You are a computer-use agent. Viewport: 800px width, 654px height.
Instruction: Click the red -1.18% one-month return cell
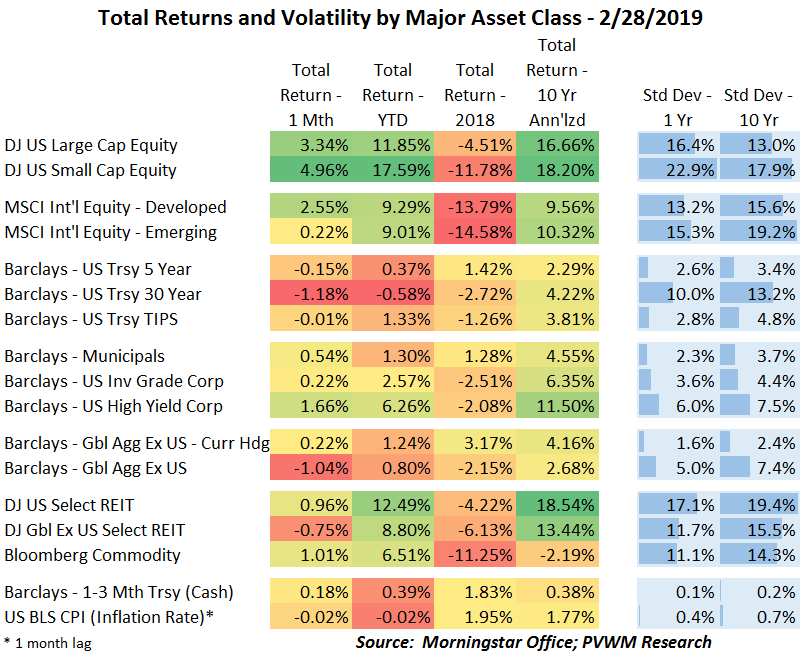311,294
